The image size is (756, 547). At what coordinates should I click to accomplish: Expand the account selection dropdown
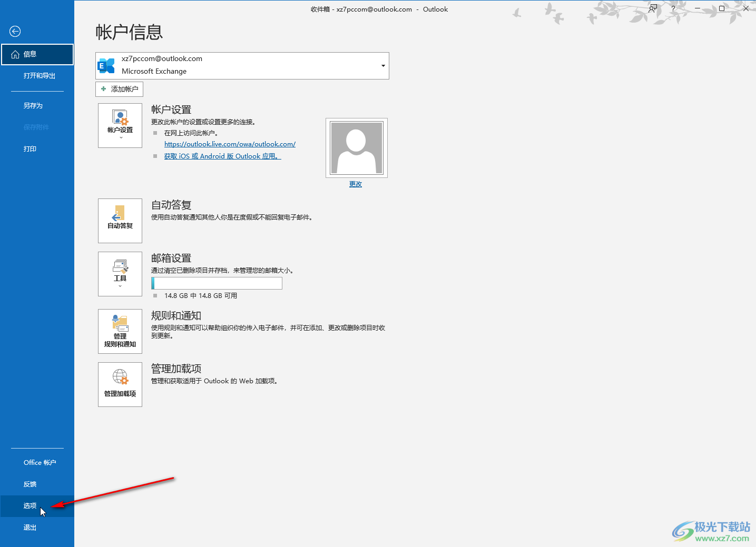tap(383, 66)
